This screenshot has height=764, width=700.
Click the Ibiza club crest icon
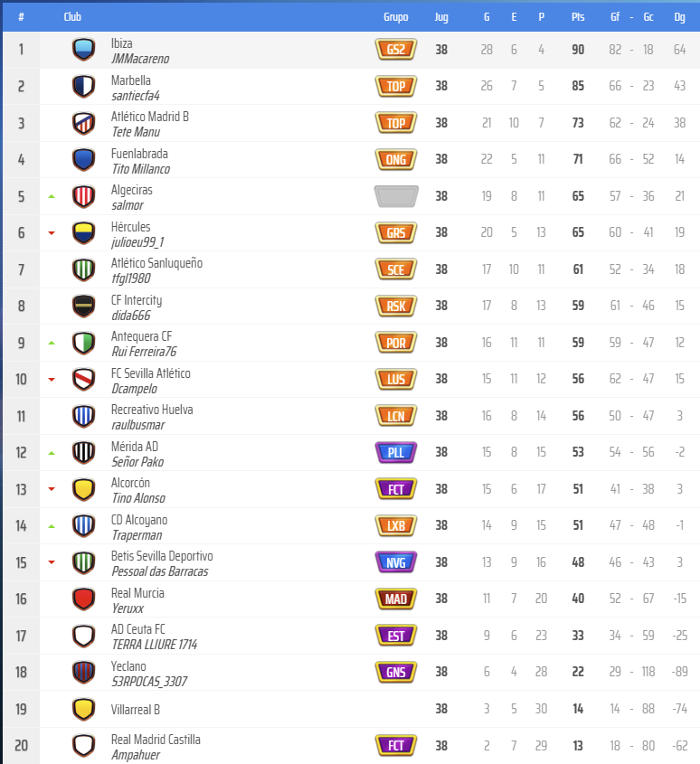click(x=83, y=50)
